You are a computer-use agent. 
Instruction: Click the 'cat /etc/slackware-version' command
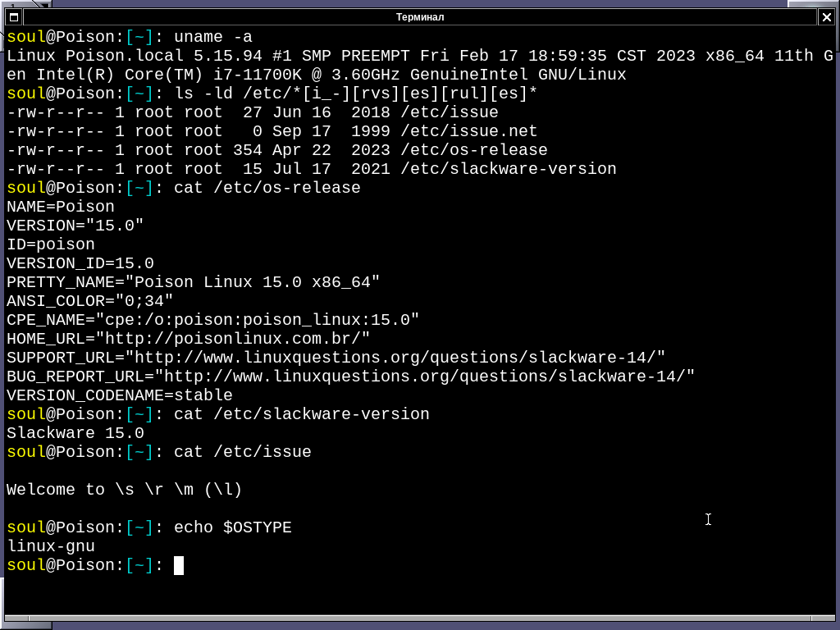pos(302,414)
